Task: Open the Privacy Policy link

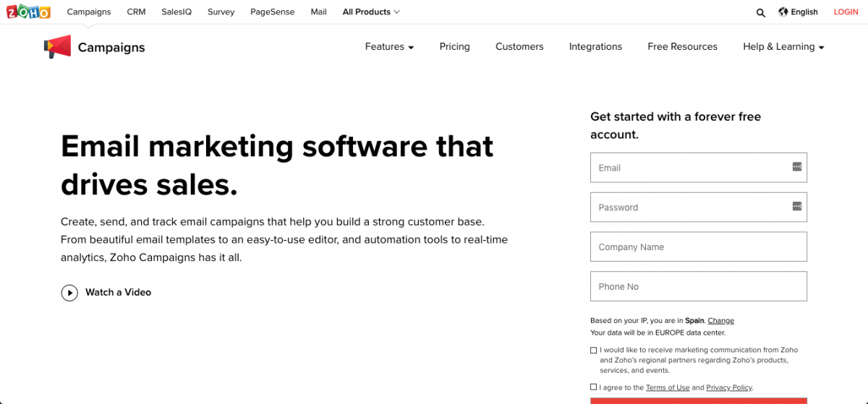Action: click(729, 388)
